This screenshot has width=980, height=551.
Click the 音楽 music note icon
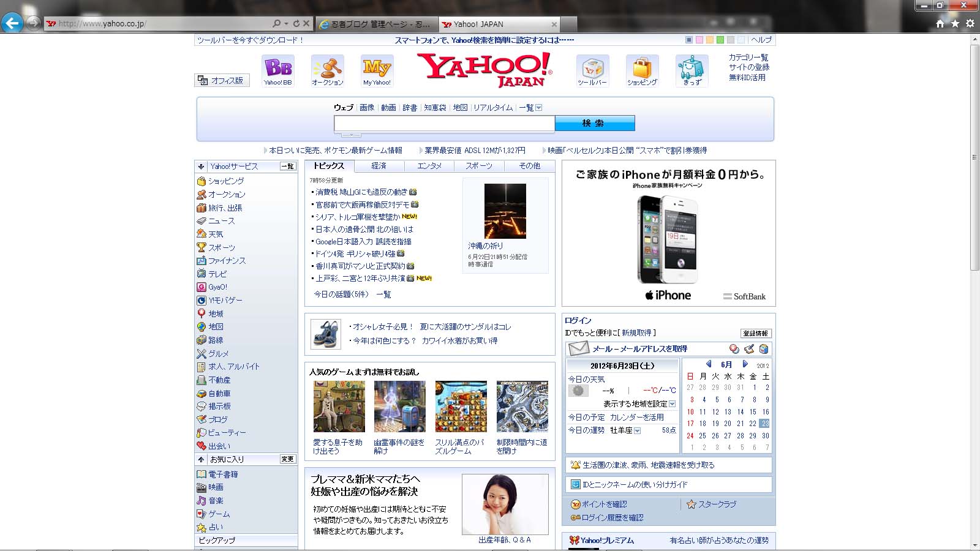click(x=201, y=501)
